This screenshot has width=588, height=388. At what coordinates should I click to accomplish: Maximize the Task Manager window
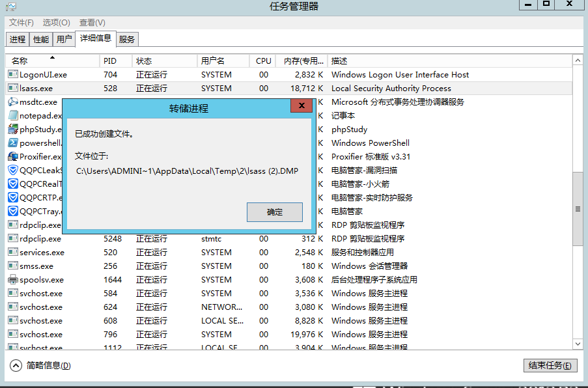(546, 4)
